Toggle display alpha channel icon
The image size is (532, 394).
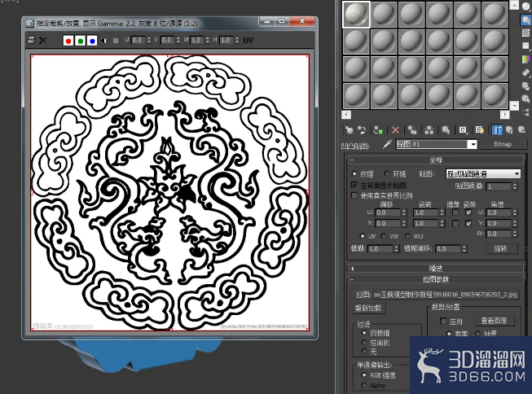click(103, 41)
